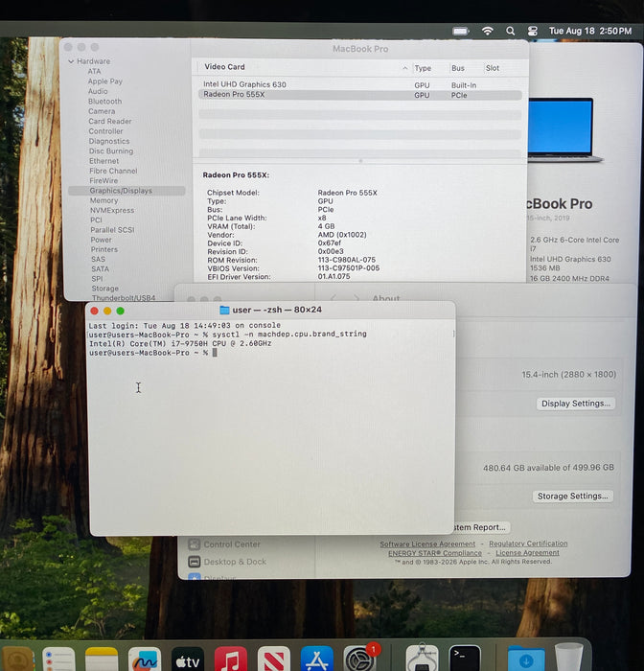The image size is (644, 671).
Task: Open Freeform from the Dock
Action: point(145,659)
